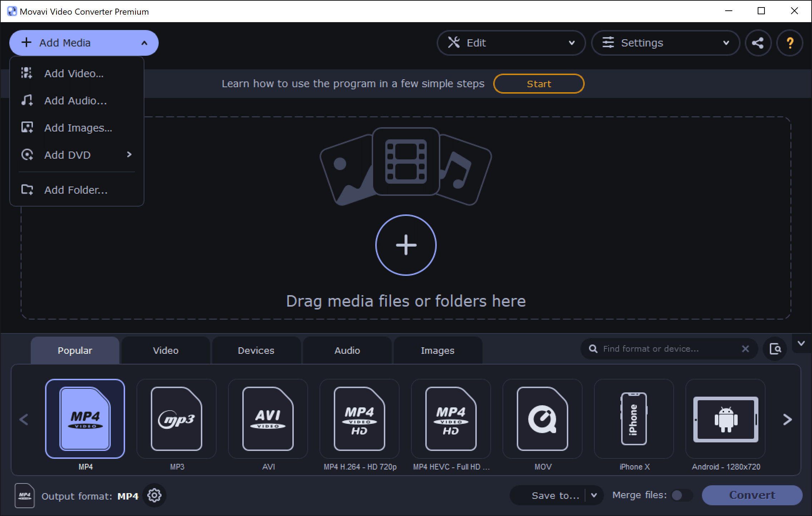Select the MOV QuickTime preset

(x=543, y=418)
